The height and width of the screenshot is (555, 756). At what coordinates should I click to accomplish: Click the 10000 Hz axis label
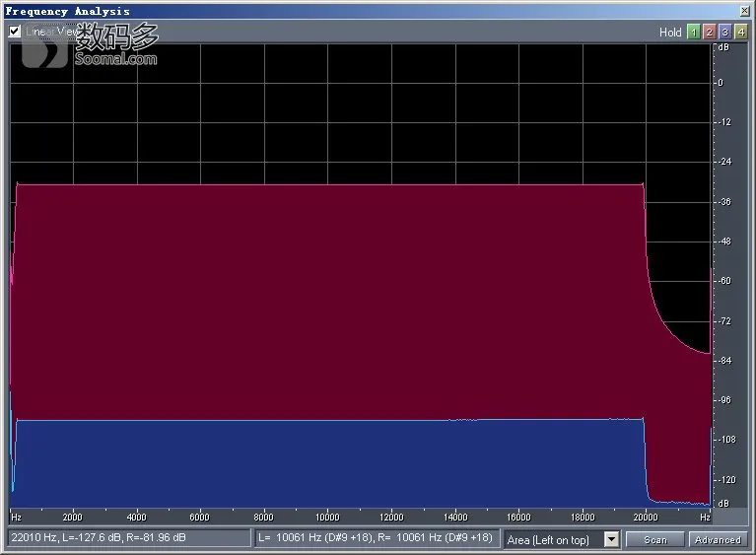pos(327,518)
